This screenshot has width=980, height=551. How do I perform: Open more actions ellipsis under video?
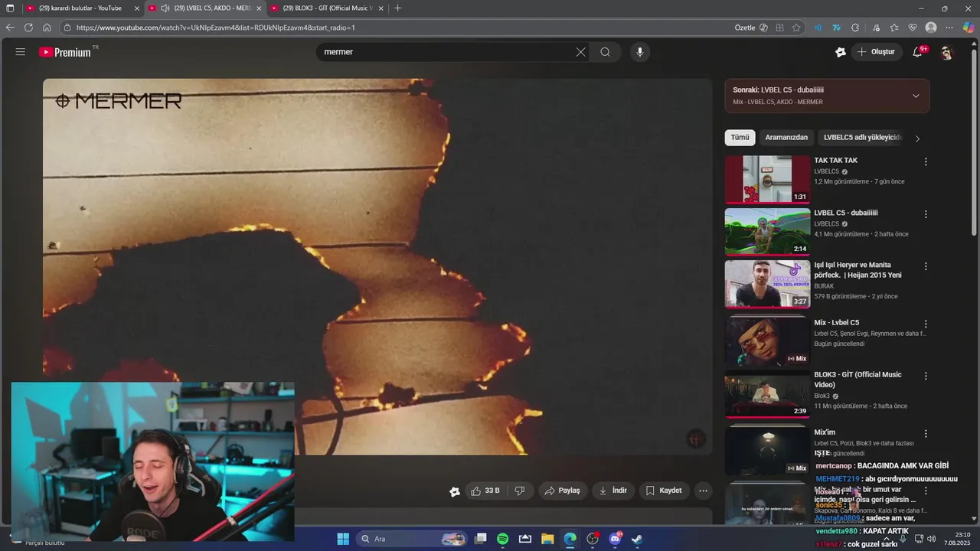tap(703, 491)
